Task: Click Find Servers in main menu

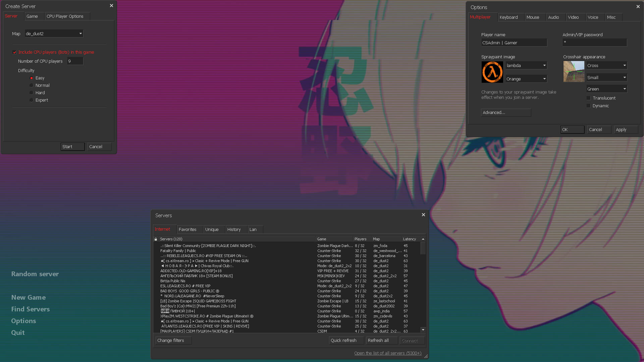Action: click(31, 309)
